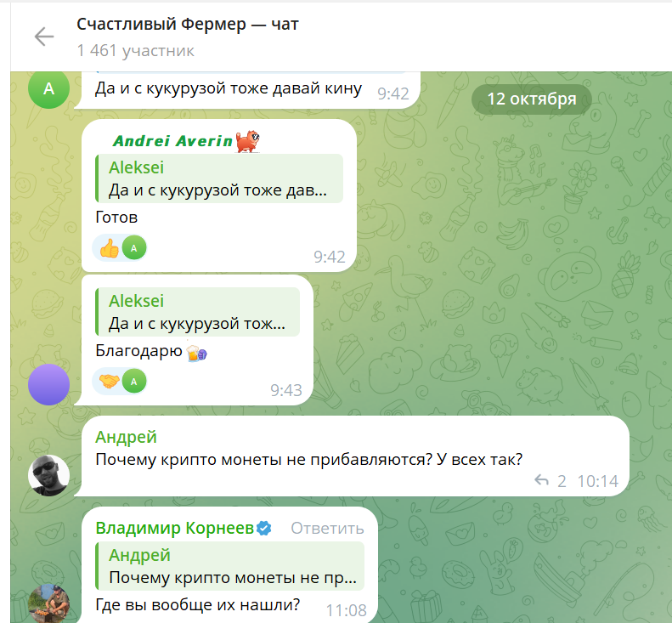This screenshot has width=672, height=623.
Task: Click sender name 'Владимир Корнеев'
Action: coord(175,528)
